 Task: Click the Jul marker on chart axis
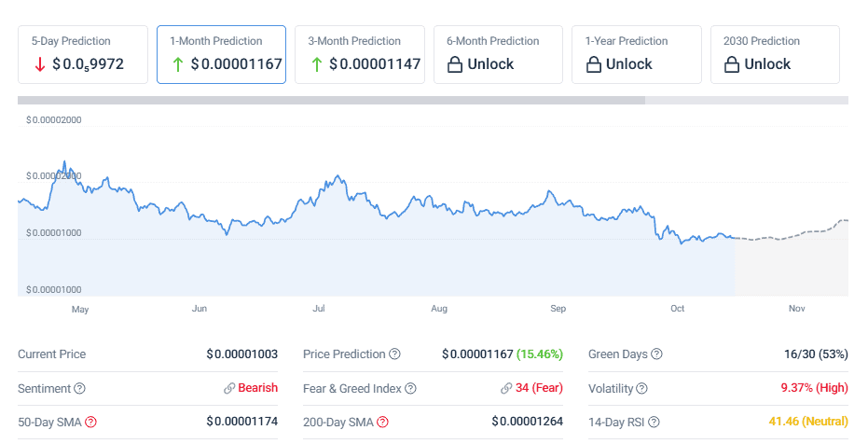tap(319, 308)
